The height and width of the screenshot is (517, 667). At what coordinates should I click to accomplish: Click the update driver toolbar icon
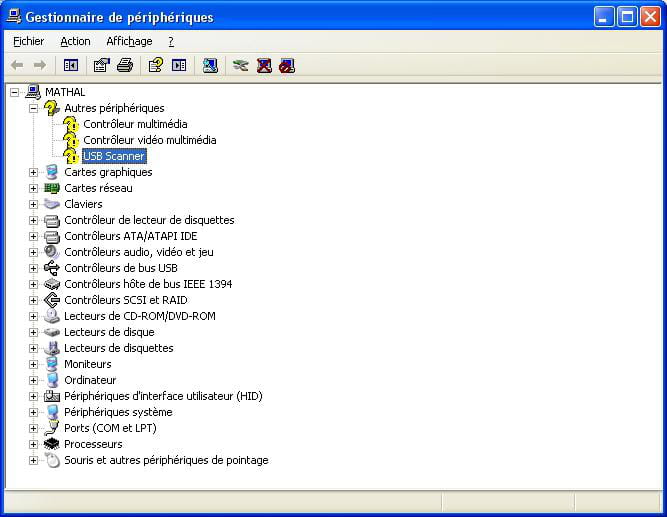[240, 66]
